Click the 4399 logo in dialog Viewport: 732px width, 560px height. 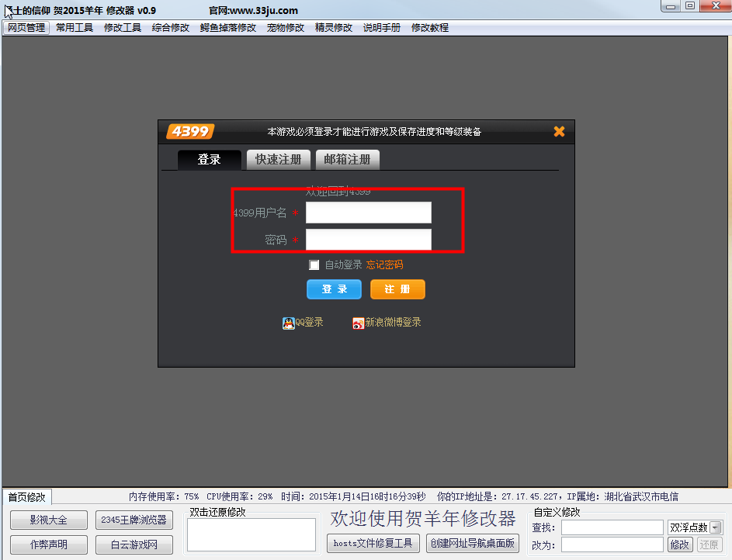point(190,132)
